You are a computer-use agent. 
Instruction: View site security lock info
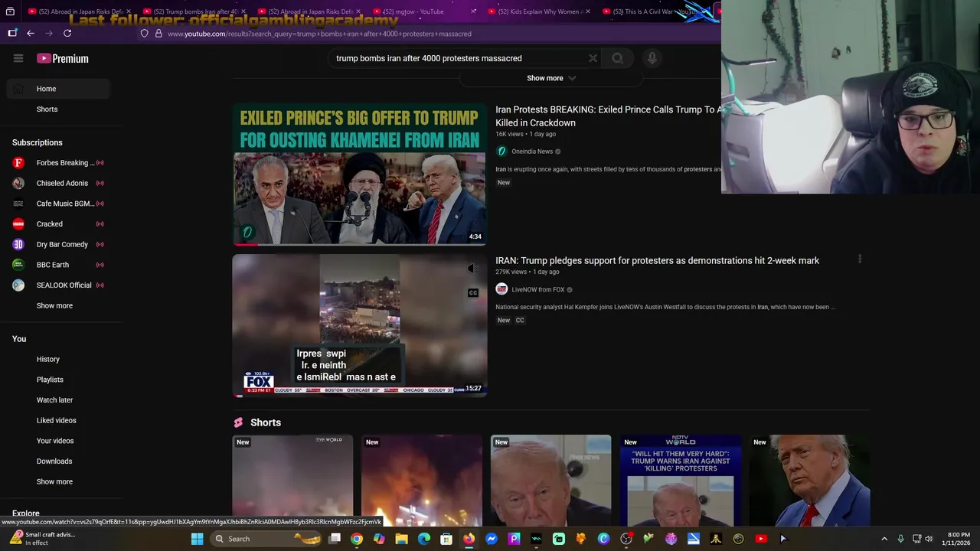coord(158,34)
